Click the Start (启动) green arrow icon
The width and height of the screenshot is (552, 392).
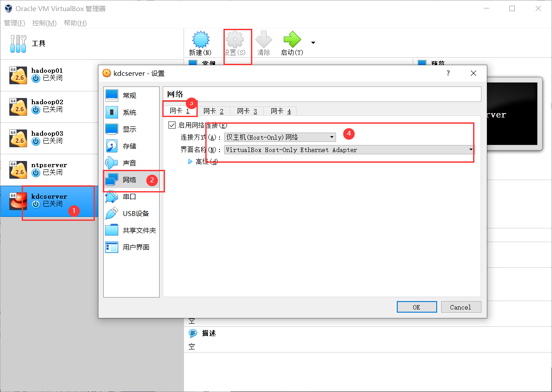coord(292,39)
